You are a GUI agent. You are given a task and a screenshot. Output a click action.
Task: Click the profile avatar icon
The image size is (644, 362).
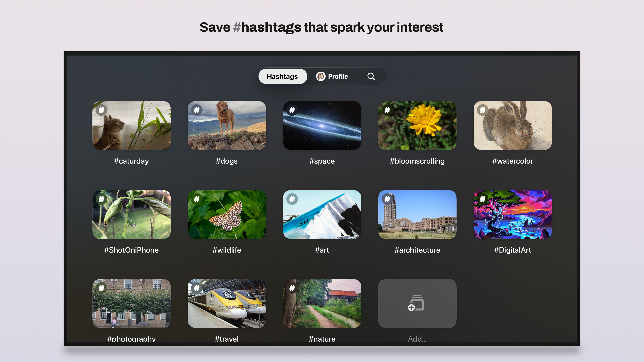[x=320, y=76]
